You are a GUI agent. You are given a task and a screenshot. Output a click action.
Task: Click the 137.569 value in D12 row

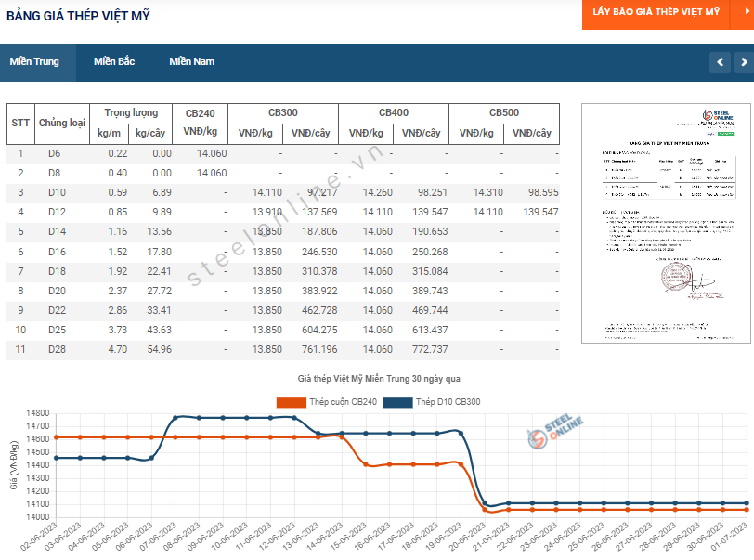pyautogui.click(x=319, y=212)
